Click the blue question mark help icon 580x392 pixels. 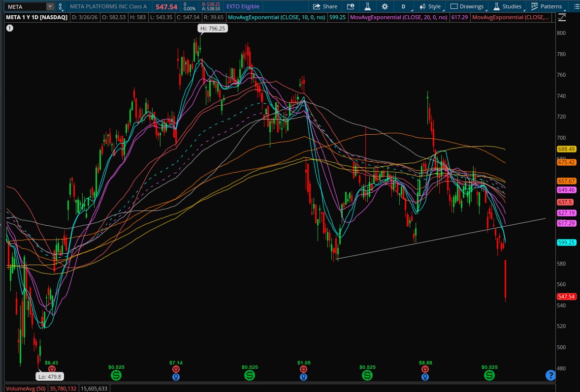550,375
